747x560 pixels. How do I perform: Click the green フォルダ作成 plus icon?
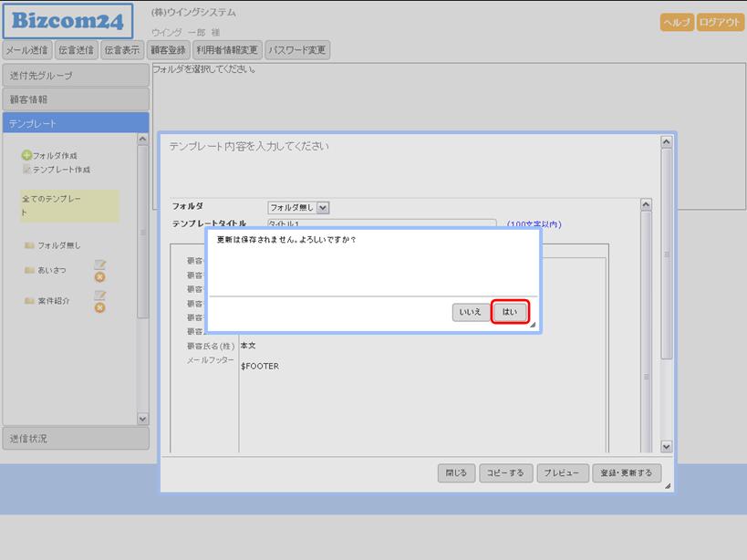pyautogui.click(x=26, y=156)
